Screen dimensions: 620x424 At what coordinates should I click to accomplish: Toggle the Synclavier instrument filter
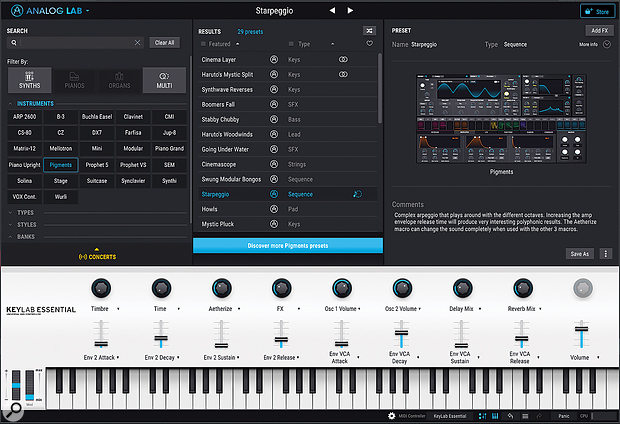tap(133, 181)
